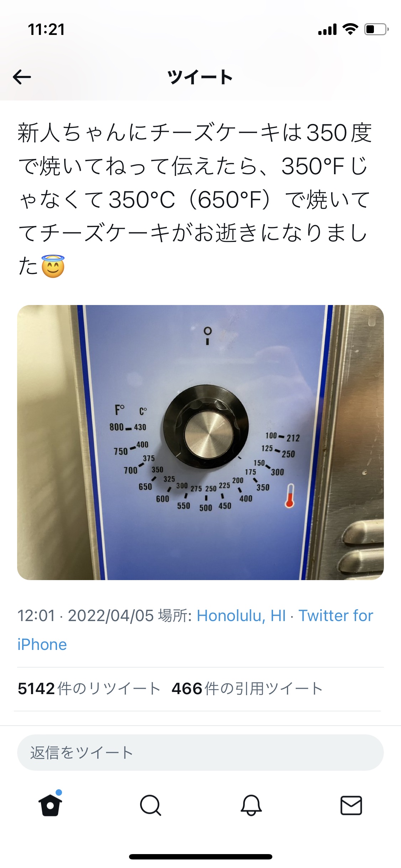Open the Notifications bell tab
The width and height of the screenshot is (401, 868).
point(251,805)
